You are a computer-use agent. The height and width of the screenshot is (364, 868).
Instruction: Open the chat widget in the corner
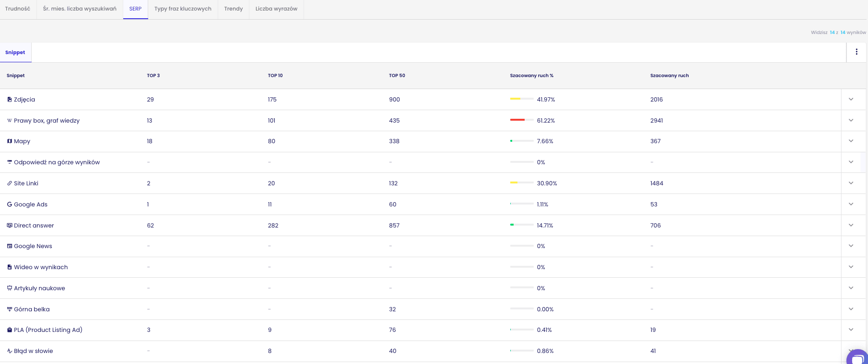tap(857, 357)
